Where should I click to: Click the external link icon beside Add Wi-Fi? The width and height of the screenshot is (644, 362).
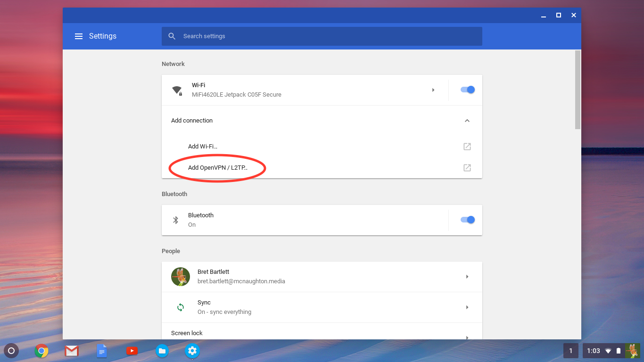coord(467,147)
